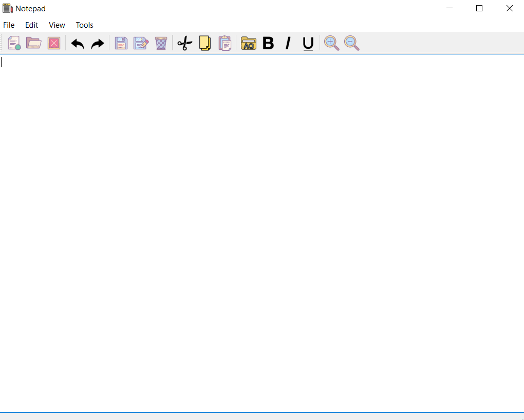Cut the selected text
This screenshot has width=524, height=420.
click(x=184, y=43)
